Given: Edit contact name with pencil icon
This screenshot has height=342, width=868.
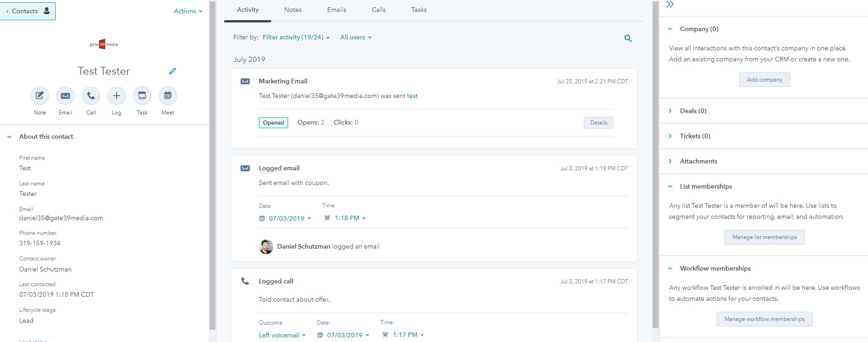Looking at the screenshot, I should click(172, 71).
